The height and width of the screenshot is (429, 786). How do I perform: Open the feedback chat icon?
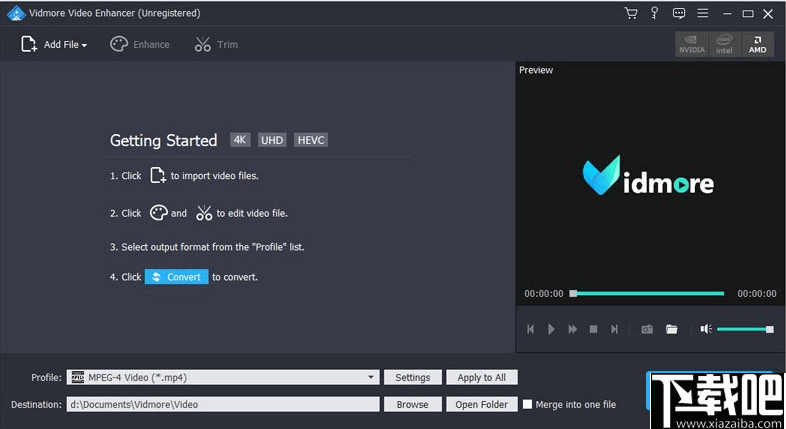tap(679, 14)
